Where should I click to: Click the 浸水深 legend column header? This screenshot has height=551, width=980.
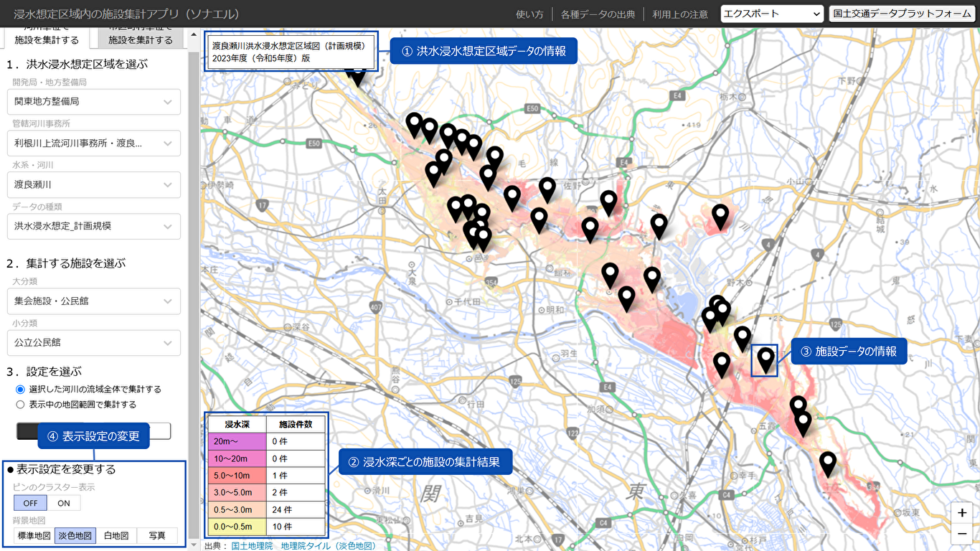[237, 424]
